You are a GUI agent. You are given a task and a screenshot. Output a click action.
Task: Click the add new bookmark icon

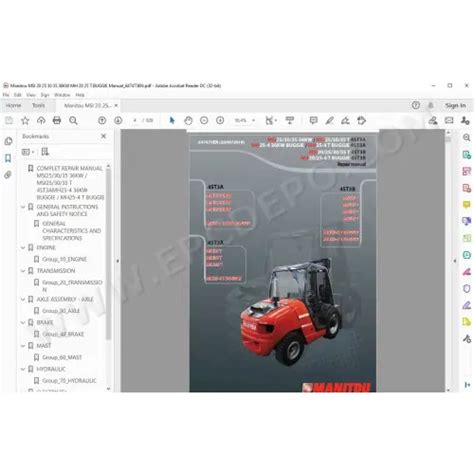tap(45, 152)
